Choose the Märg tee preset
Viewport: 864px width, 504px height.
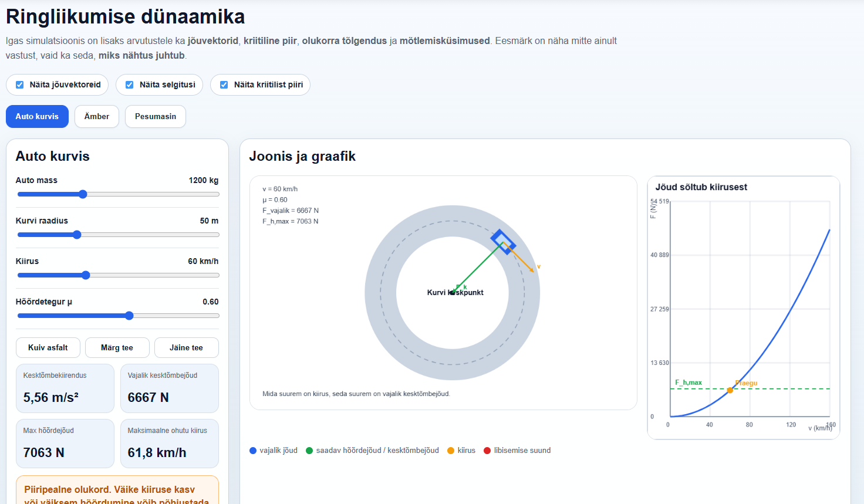point(117,347)
